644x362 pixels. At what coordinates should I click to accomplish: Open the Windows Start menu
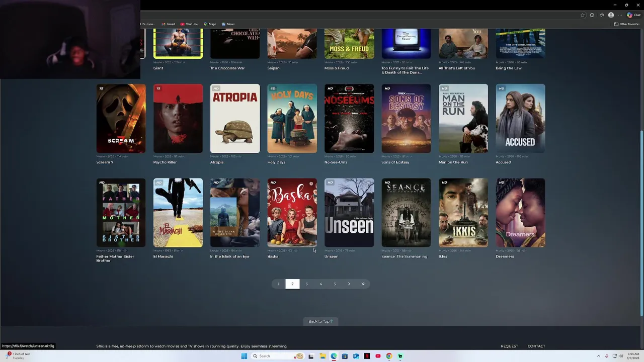click(x=244, y=356)
